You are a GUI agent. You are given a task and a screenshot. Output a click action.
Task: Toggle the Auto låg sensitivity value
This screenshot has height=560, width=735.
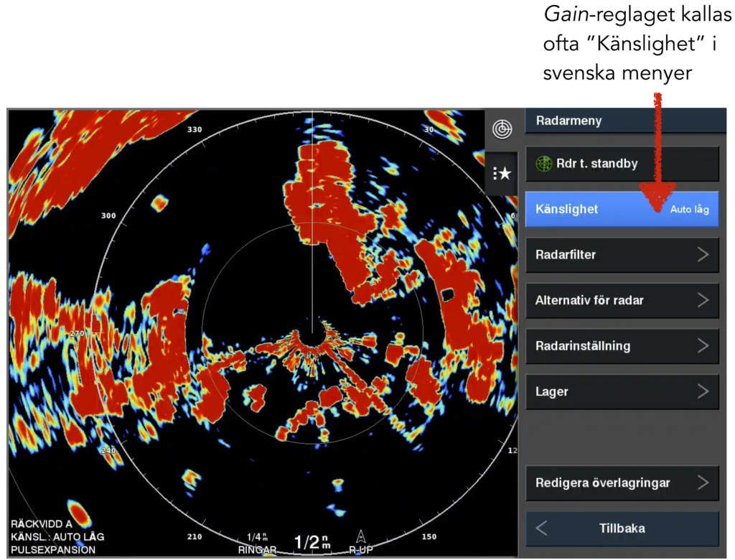point(689,210)
